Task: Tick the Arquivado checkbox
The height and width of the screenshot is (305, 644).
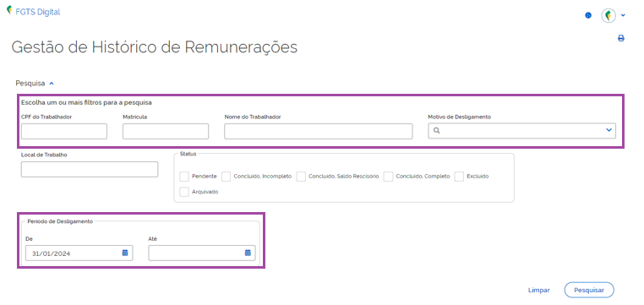Action: click(x=184, y=192)
